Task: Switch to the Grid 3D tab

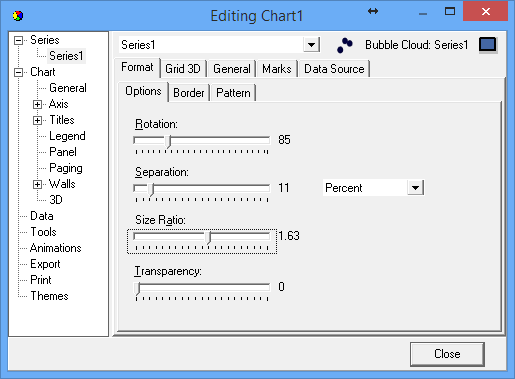Action: click(x=183, y=69)
